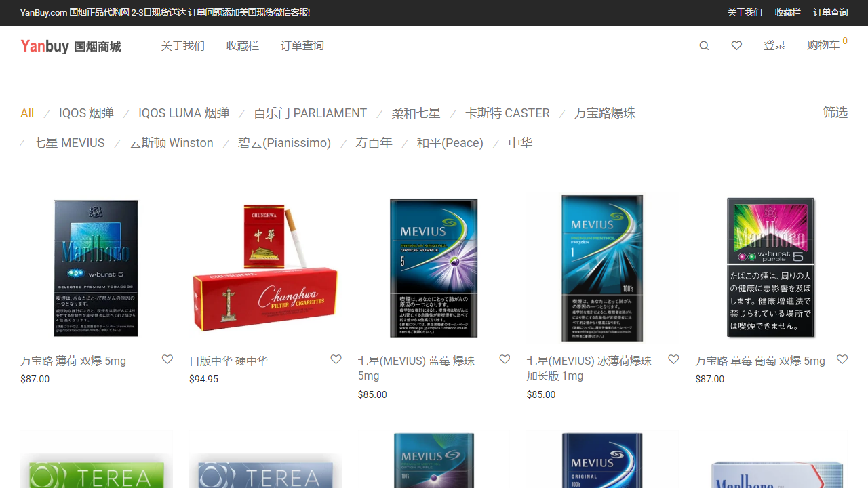Open MEVIUS Premium Menthol Frozen 1 image
Screen dimensions: 868x488
click(603, 268)
